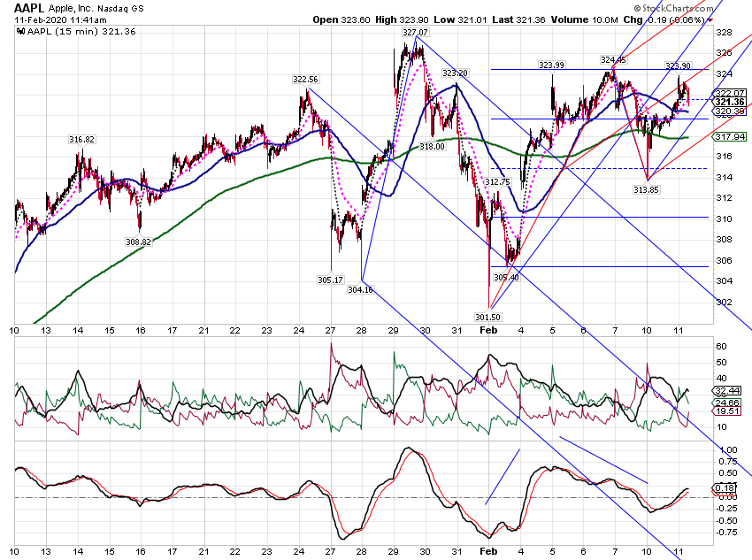The image size is (752, 560).
Task: Select the 312.75 price annotation
Action: pyautogui.click(x=497, y=182)
